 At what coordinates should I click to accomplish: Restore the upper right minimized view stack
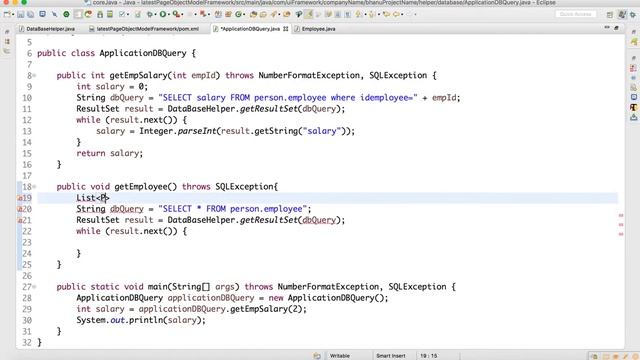633,32
